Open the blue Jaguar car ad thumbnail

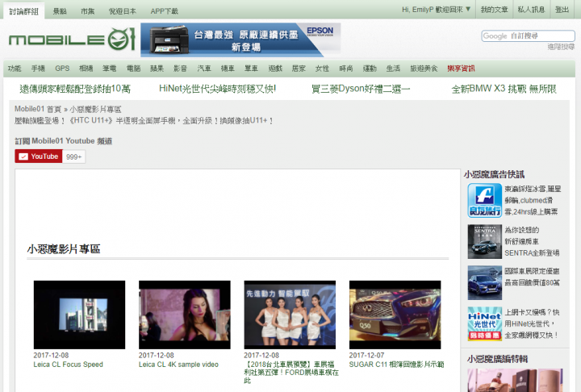(x=485, y=282)
